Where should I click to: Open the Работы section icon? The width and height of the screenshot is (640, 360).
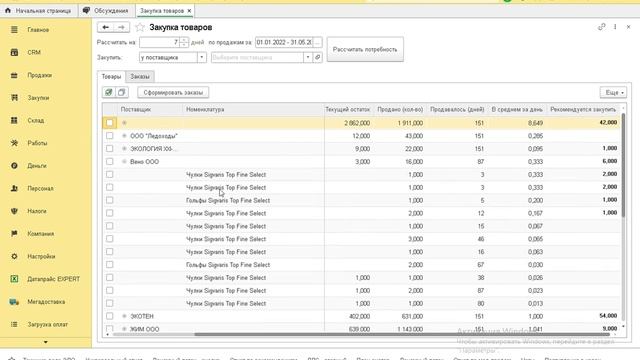(x=14, y=143)
